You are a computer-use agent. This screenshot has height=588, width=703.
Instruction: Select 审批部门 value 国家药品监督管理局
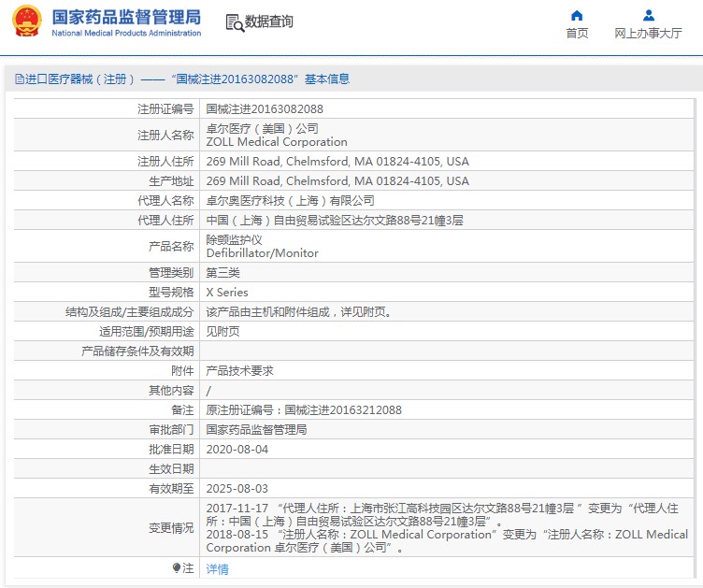click(256, 430)
